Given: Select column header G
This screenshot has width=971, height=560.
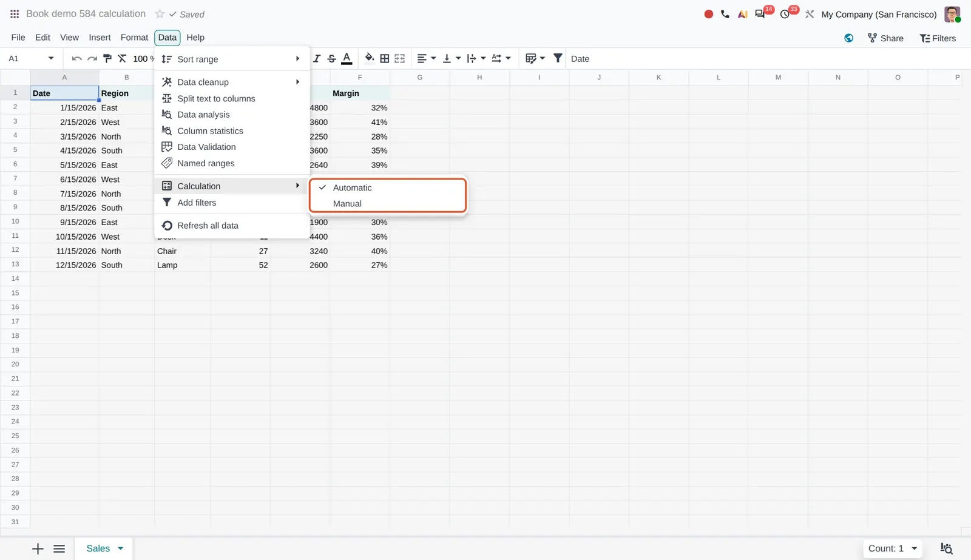Looking at the screenshot, I should click(419, 78).
